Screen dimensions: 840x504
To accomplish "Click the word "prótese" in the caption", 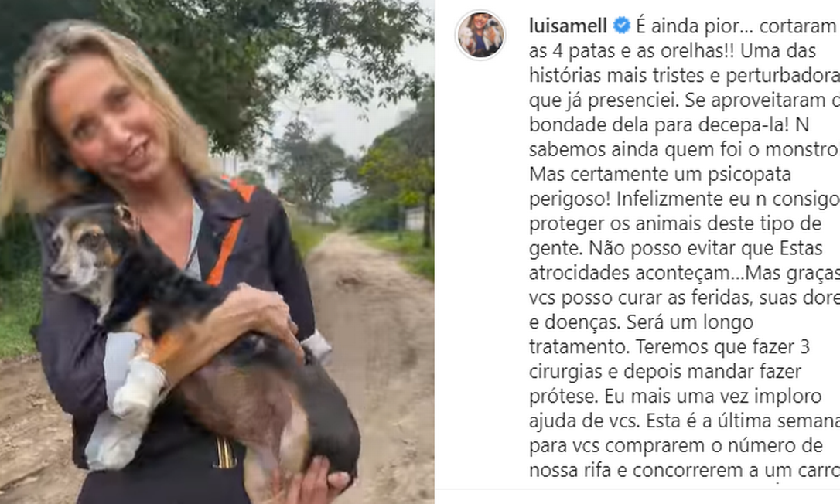I will 563,397.
